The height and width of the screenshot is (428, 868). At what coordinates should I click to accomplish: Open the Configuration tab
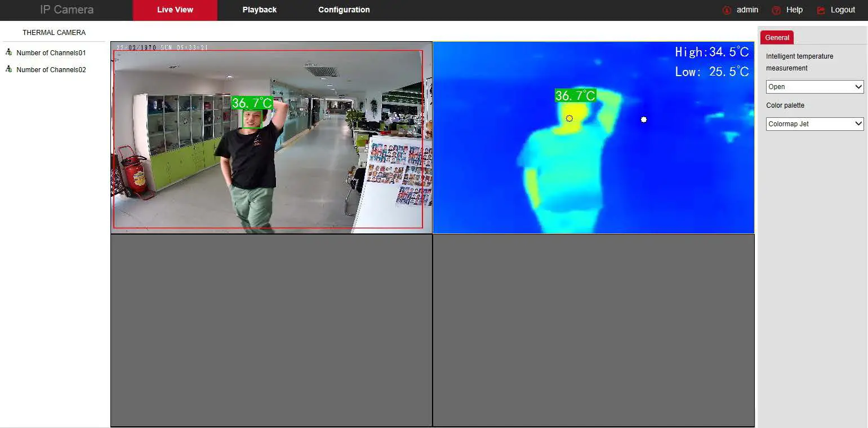point(344,10)
